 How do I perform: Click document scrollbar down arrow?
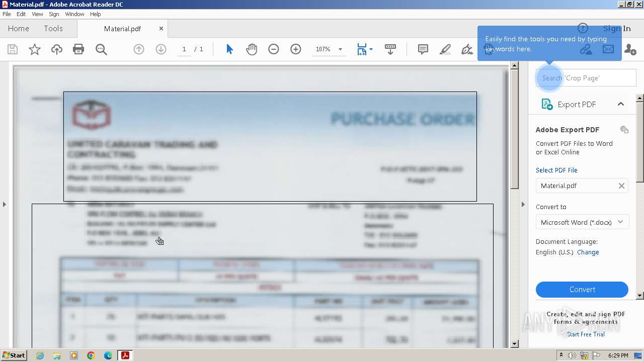[514, 344]
